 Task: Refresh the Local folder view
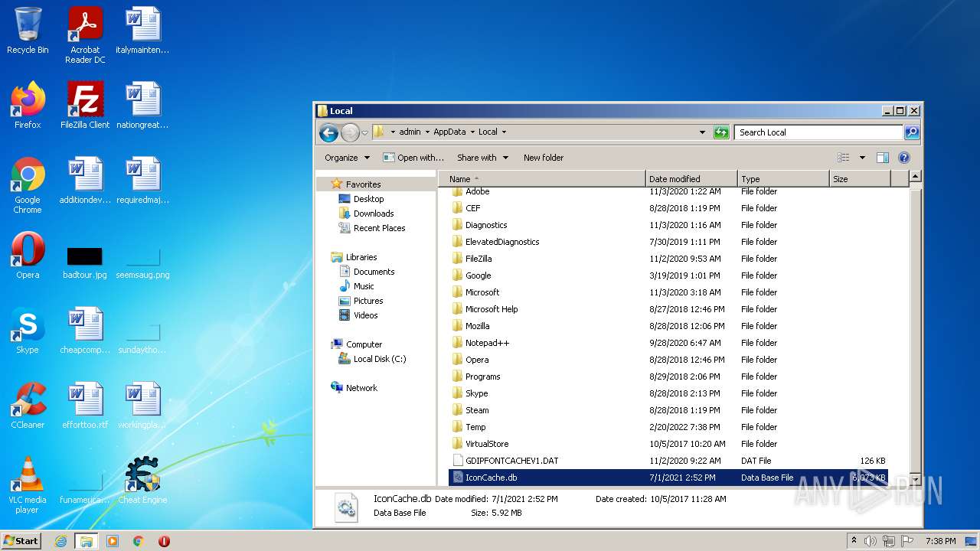721,132
